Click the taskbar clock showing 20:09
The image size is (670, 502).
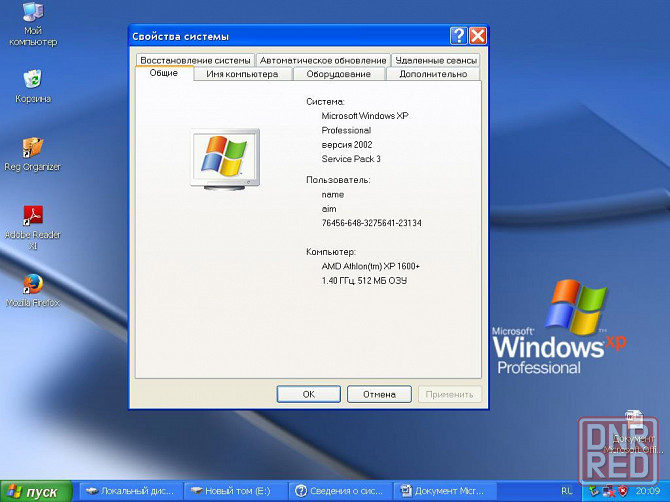click(647, 491)
